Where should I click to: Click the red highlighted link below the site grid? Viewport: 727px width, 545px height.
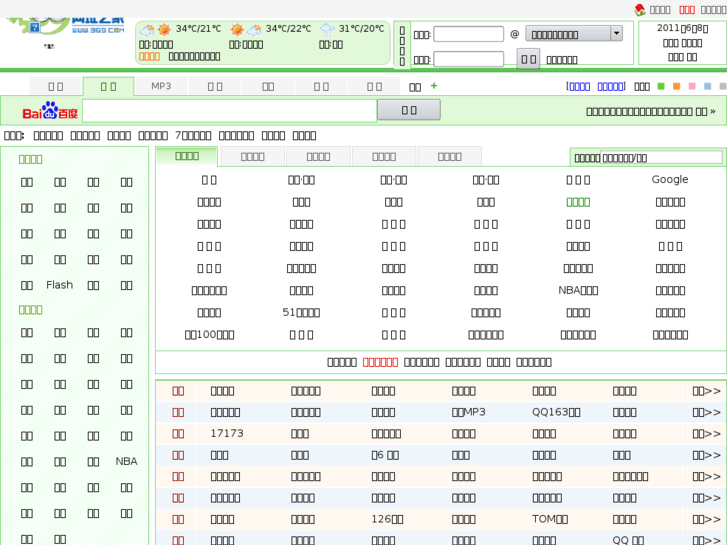coord(380,362)
